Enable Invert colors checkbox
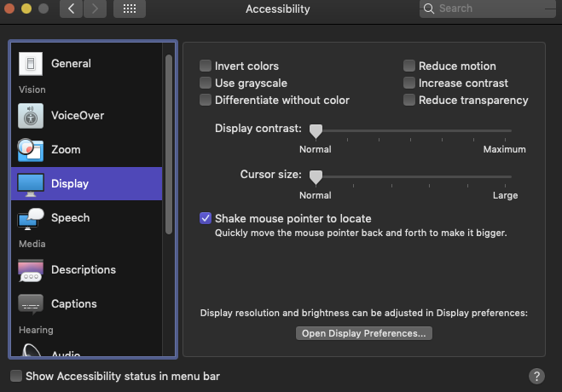The height and width of the screenshot is (392, 562). (x=206, y=66)
